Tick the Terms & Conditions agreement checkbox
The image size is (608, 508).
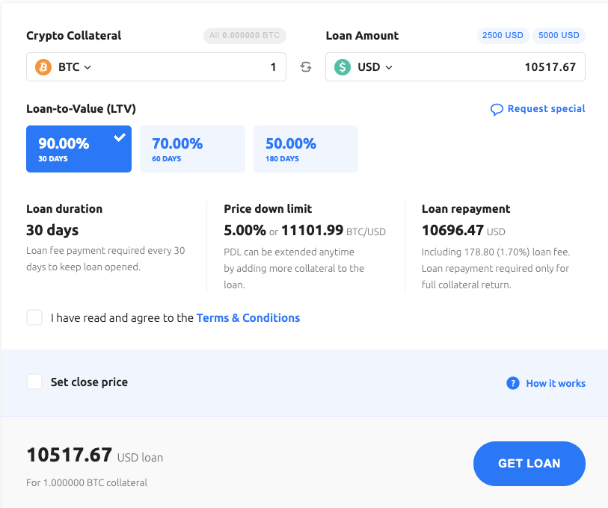point(35,318)
